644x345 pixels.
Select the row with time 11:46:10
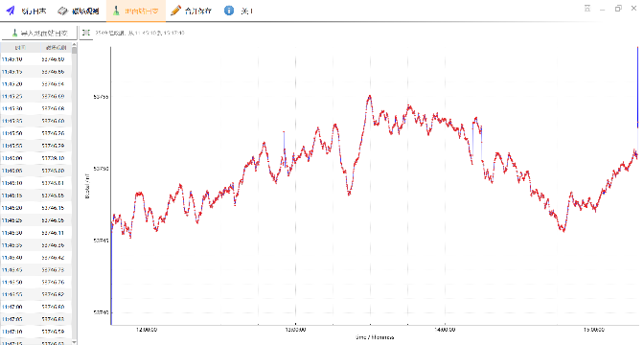coord(35,183)
